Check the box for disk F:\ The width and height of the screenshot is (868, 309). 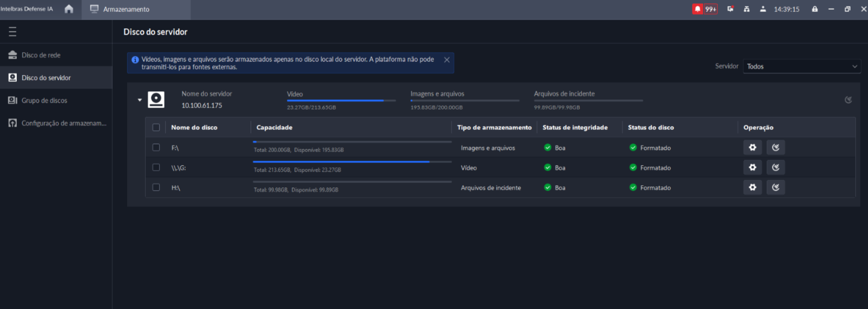(156, 147)
